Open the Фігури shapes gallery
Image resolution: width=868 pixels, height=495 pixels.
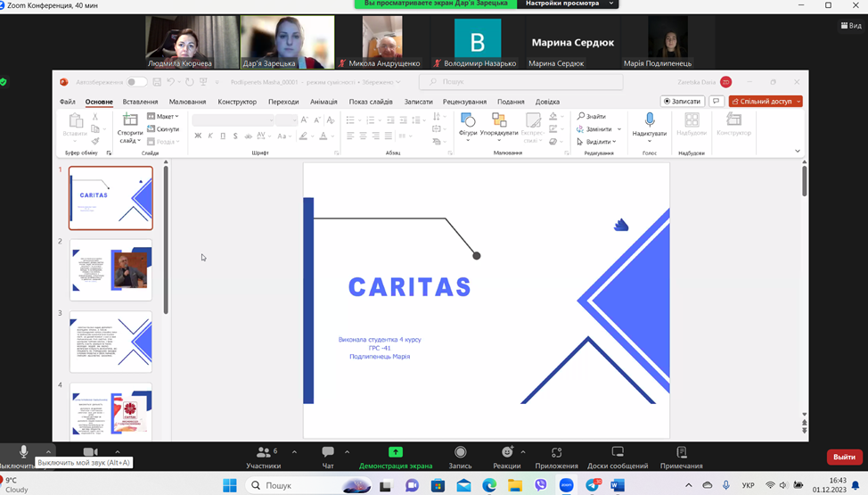pos(468,123)
